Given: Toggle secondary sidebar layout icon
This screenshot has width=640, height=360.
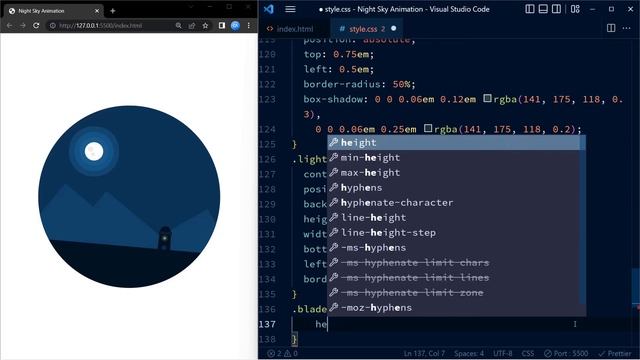Looking at the screenshot, I should [556, 9].
